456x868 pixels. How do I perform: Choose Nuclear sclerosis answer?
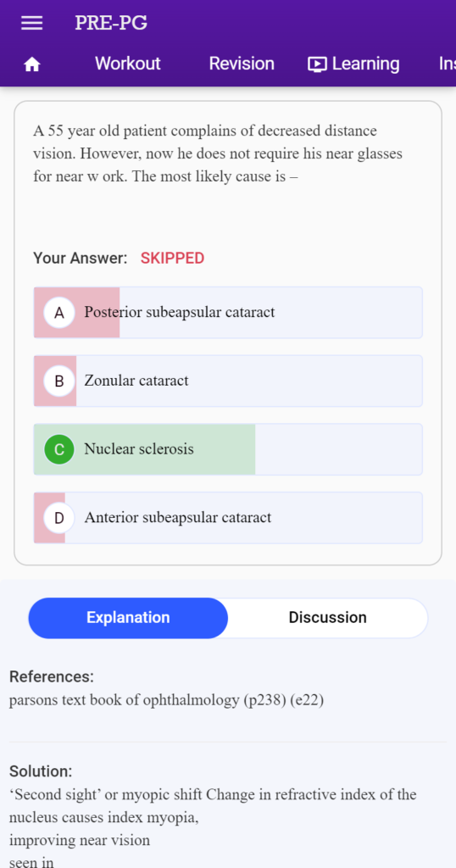(x=228, y=449)
